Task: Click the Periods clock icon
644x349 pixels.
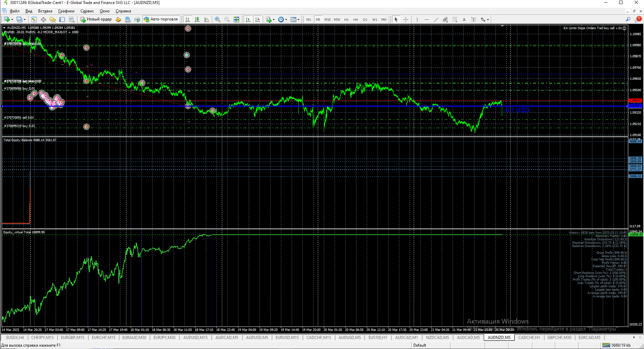Action: click(281, 19)
